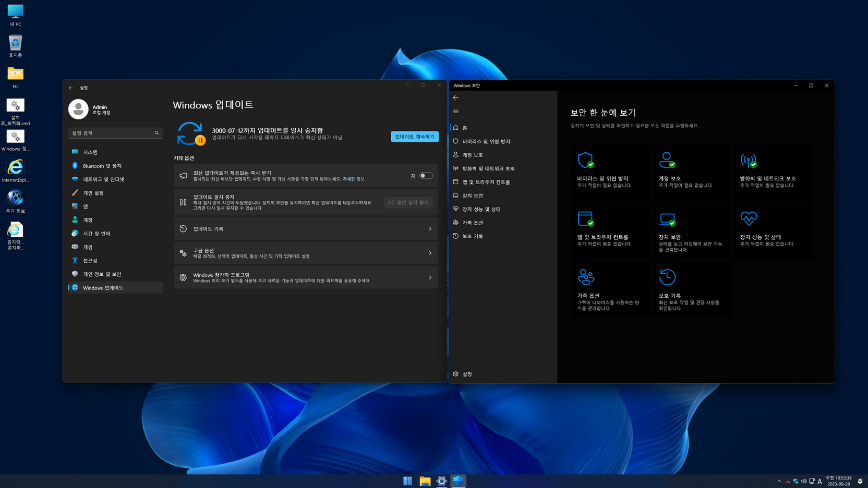Click the Admin profile avatar
The height and width of the screenshot is (488, 868).
tap(78, 109)
